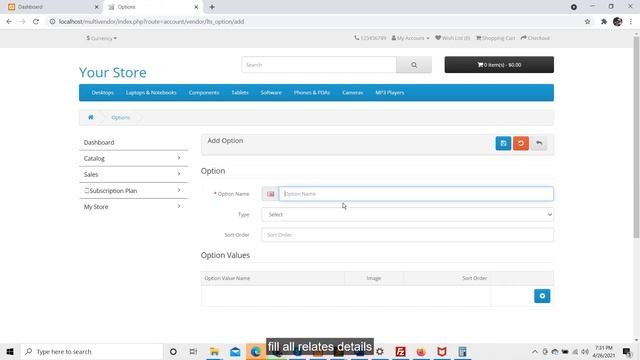Screen dimensions: 640x360
Task: Expand the Catalog sidebar menu
Action: click(133, 158)
